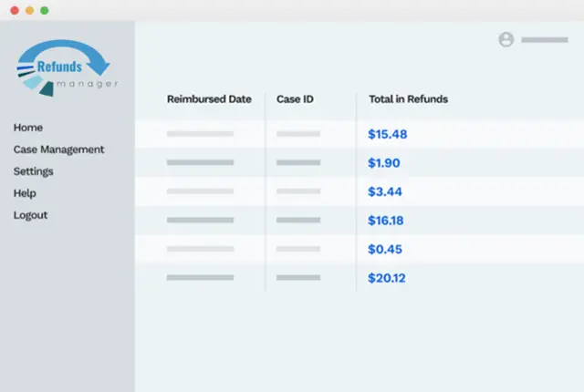Open Case Management page
This screenshot has height=392, width=584.
58,150
